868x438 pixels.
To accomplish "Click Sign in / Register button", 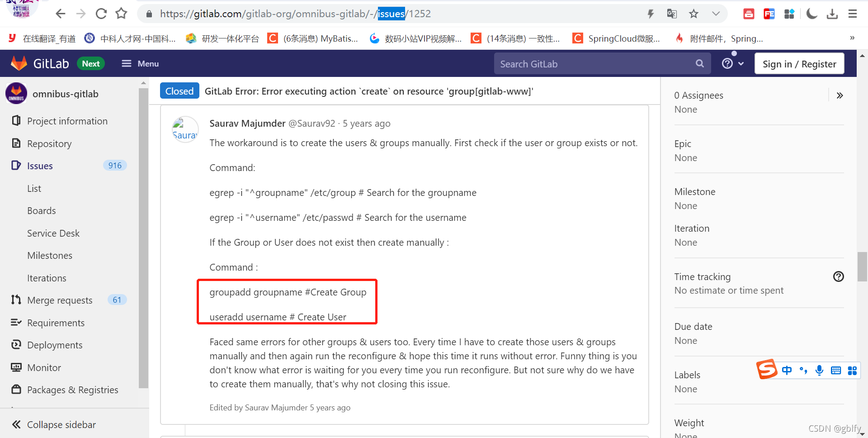I will pos(799,64).
